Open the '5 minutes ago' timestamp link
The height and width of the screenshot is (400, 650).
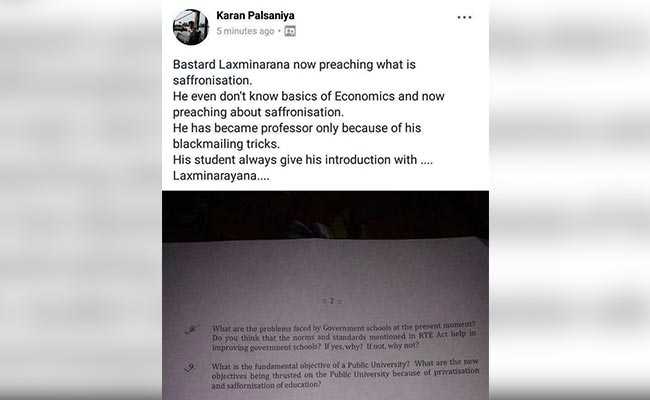tap(245, 31)
